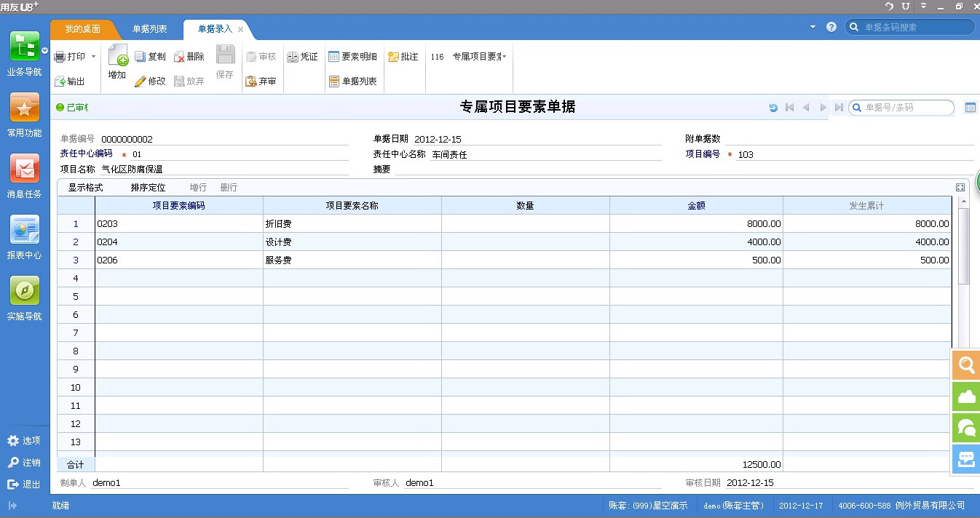This screenshot has width=980, height=518.
Task: Click the 输出 export button
Action: point(70,81)
